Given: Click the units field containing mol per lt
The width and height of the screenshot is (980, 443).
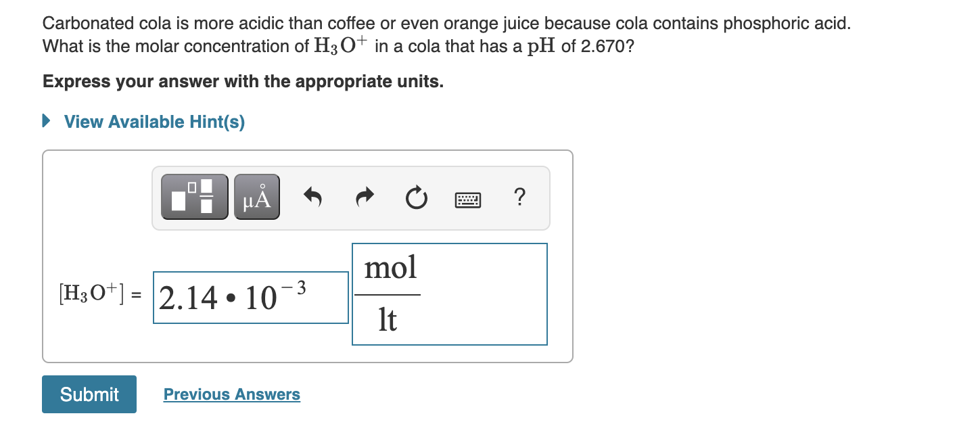Looking at the screenshot, I should click(x=450, y=294).
